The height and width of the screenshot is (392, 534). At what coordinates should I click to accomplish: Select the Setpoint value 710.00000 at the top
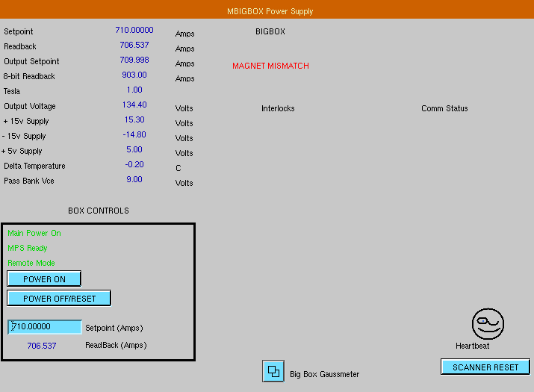[134, 30]
